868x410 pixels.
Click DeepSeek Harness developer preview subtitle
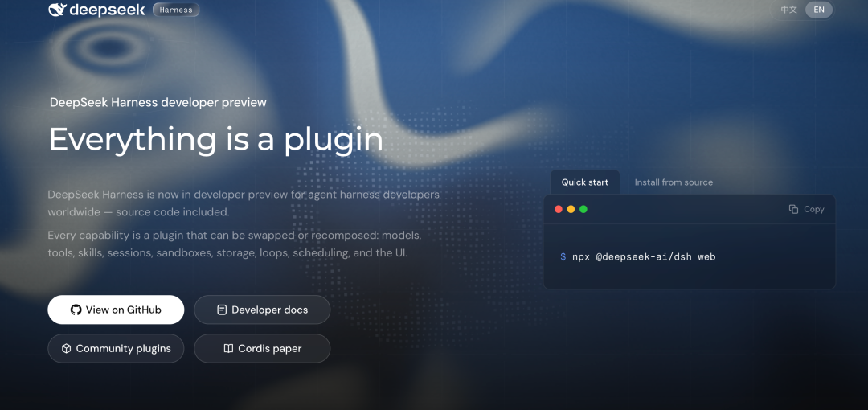pos(158,103)
